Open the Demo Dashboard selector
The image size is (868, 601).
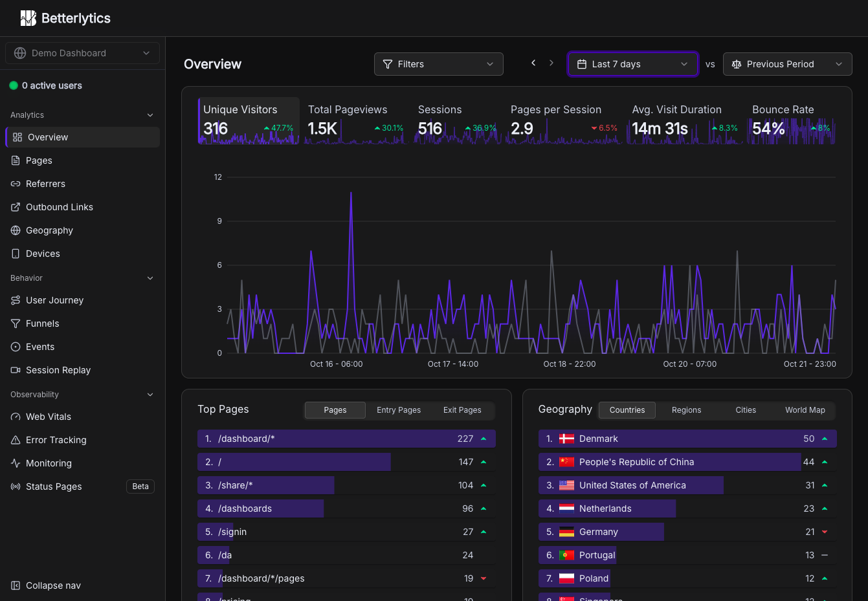click(82, 53)
